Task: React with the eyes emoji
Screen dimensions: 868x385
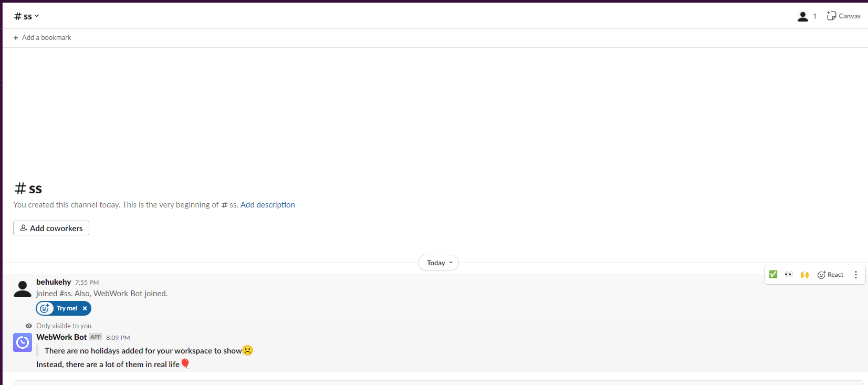Action: coord(789,275)
